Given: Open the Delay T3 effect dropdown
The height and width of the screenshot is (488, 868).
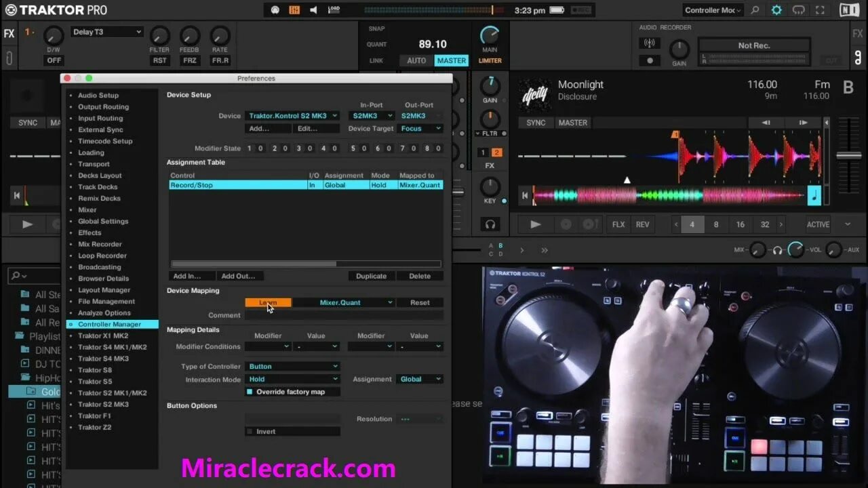Looking at the screenshot, I should (107, 32).
